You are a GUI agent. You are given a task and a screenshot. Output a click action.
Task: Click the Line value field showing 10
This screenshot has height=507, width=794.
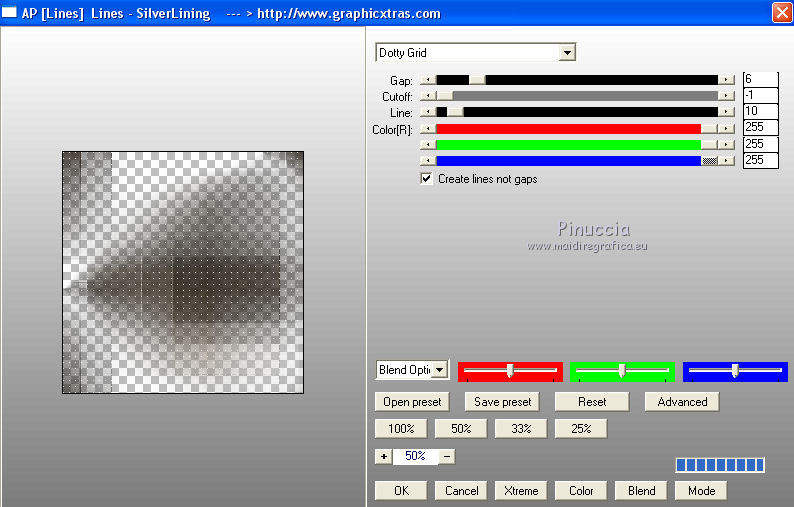[761, 111]
